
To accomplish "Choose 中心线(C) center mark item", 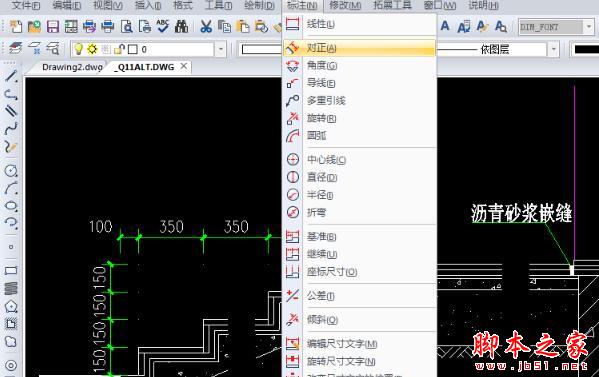I will point(359,160).
